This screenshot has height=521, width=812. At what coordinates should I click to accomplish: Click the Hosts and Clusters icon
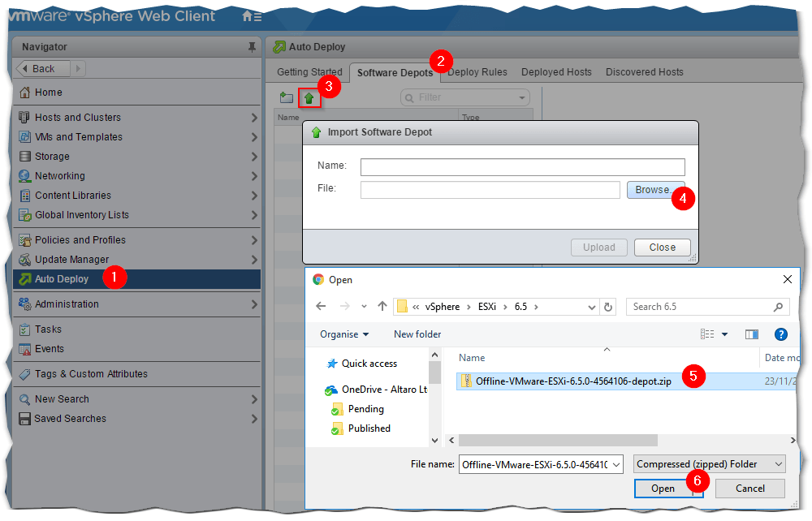click(x=24, y=118)
